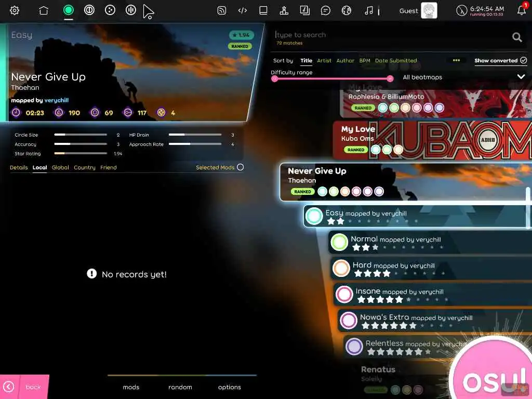Switch to the Global leaderboard tab
The height and width of the screenshot is (399, 532).
click(x=60, y=168)
